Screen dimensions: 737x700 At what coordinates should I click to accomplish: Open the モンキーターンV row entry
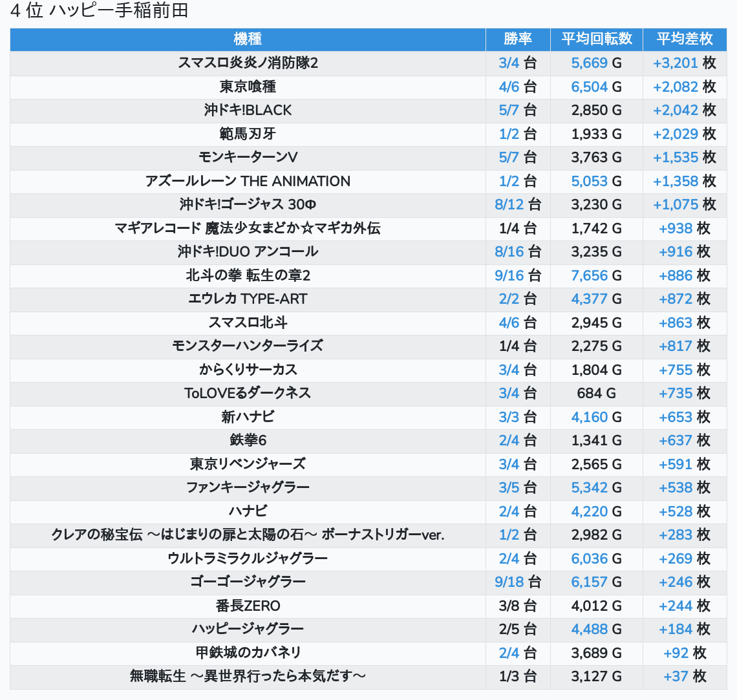coord(248,158)
